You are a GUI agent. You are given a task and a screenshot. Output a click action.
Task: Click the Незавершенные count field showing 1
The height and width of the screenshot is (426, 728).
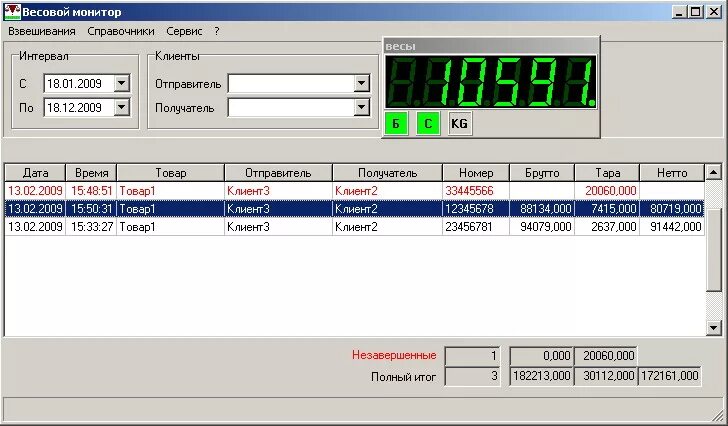tap(472, 356)
